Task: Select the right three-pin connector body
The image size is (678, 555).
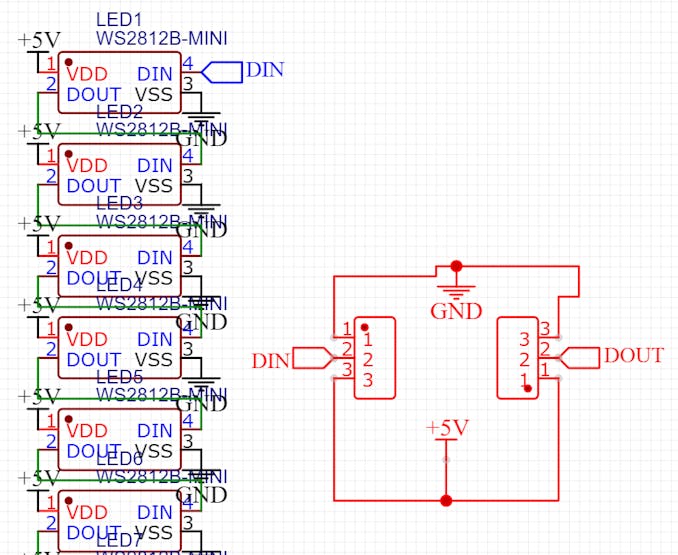Action: tap(518, 358)
